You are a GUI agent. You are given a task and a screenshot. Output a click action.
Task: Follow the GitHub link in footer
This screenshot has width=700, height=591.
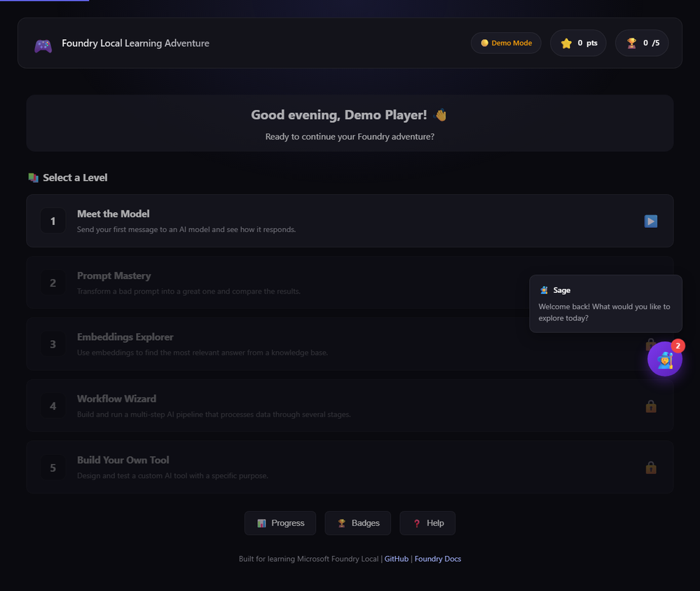(x=397, y=558)
